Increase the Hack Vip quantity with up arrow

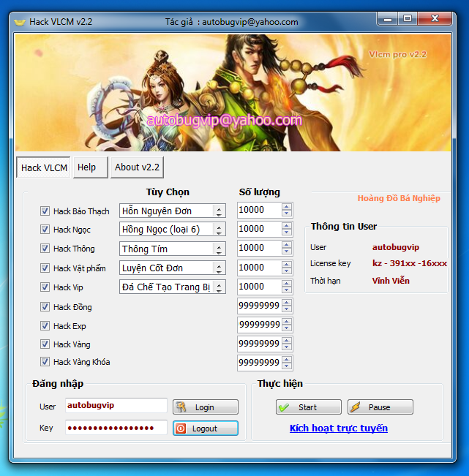click(286, 283)
